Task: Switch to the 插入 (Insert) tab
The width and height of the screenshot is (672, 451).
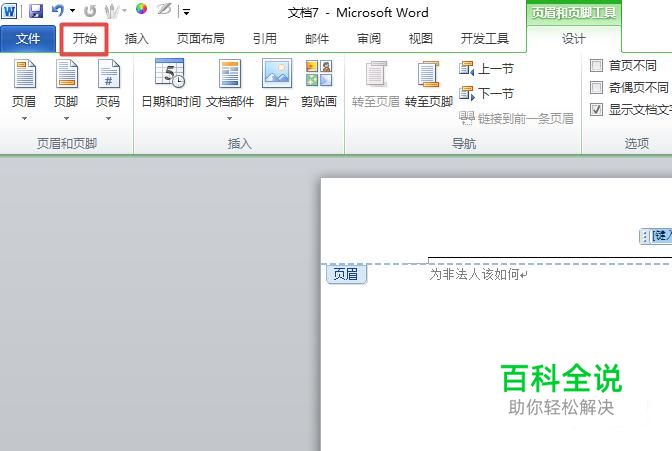Action: [x=137, y=39]
